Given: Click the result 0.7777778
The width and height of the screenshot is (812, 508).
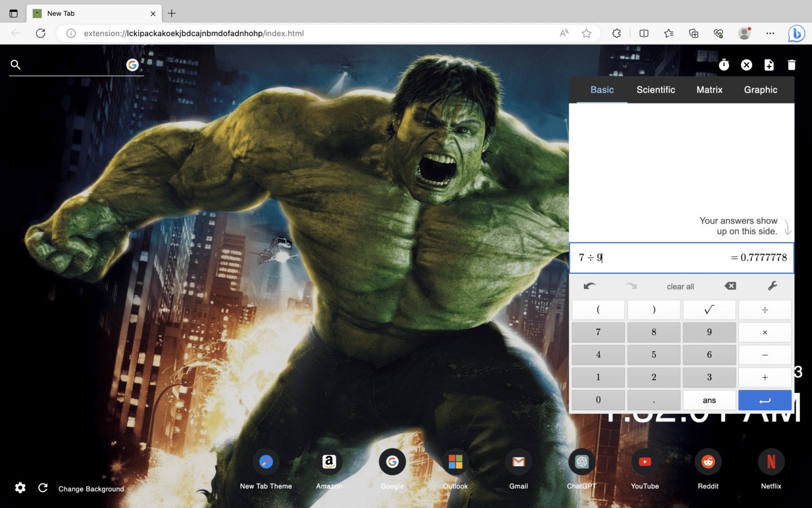Looking at the screenshot, I should pos(759,258).
